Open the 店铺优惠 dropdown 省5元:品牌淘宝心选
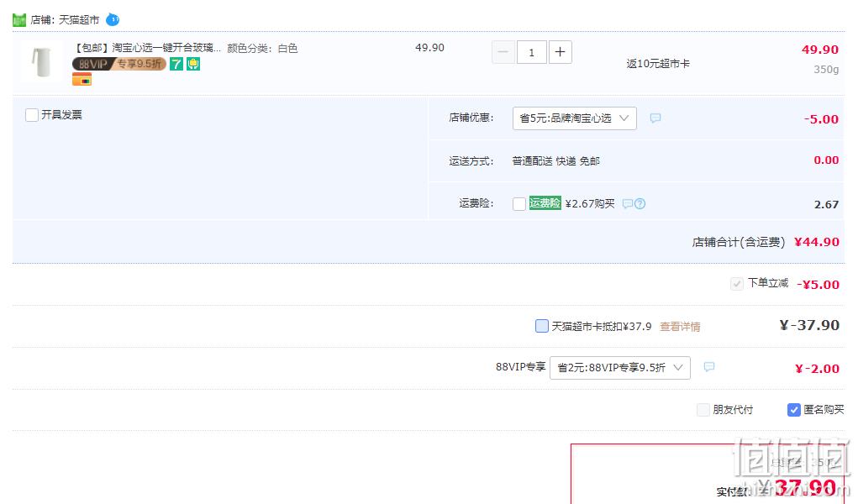858x504 pixels. (575, 118)
